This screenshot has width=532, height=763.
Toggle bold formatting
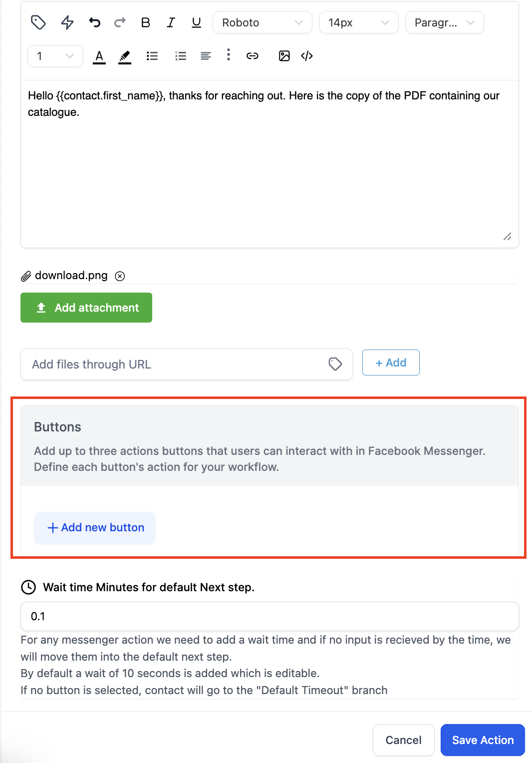(146, 22)
